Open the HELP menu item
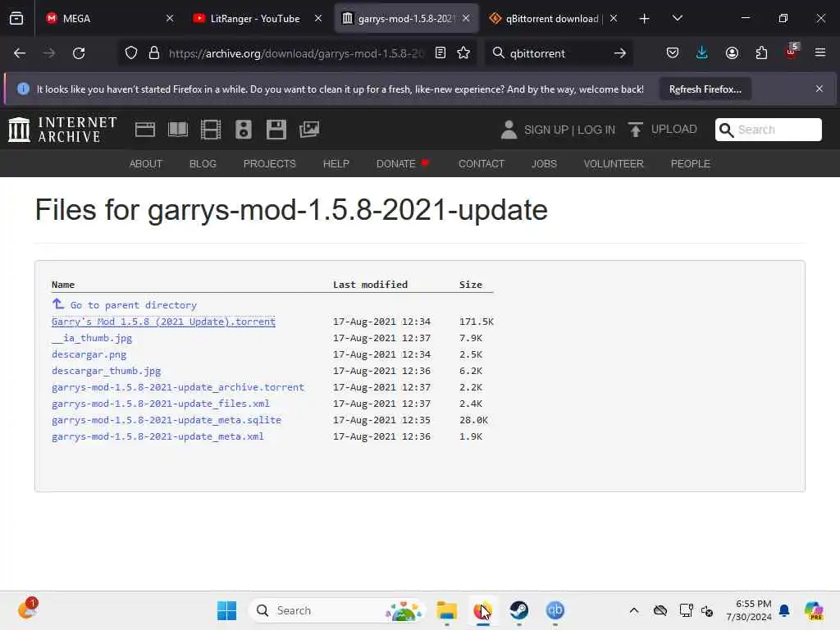Viewport: 840px width, 630px height. pos(336,164)
